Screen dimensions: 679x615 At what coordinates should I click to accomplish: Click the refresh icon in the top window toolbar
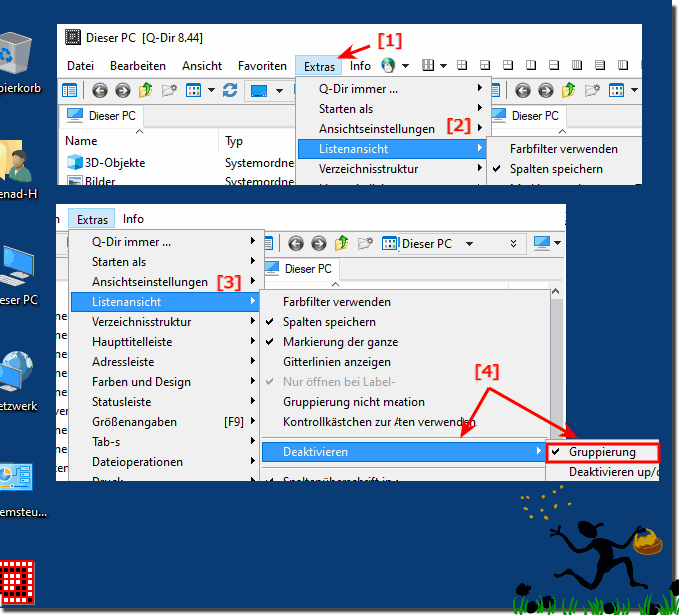(230, 90)
